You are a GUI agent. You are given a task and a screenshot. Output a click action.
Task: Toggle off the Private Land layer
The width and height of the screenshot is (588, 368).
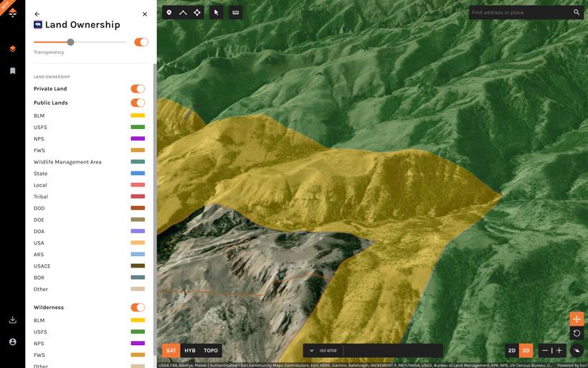click(x=138, y=89)
